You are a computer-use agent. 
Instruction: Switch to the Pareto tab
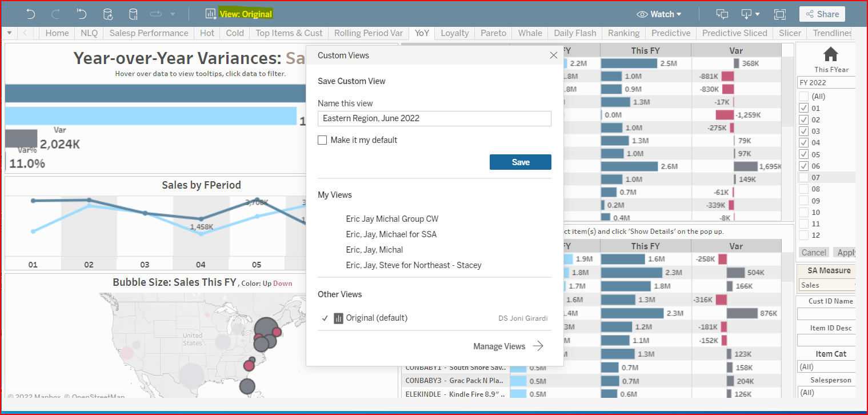pyautogui.click(x=493, y=33)
